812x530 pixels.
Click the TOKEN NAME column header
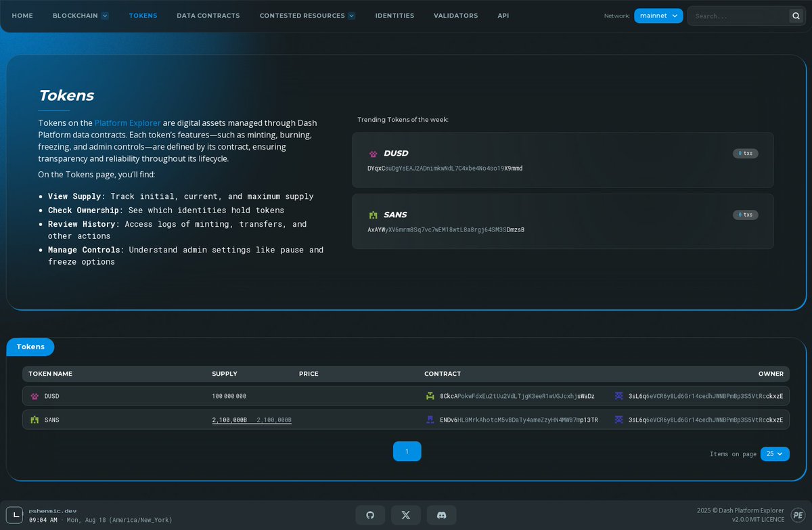tap(50, 374)
